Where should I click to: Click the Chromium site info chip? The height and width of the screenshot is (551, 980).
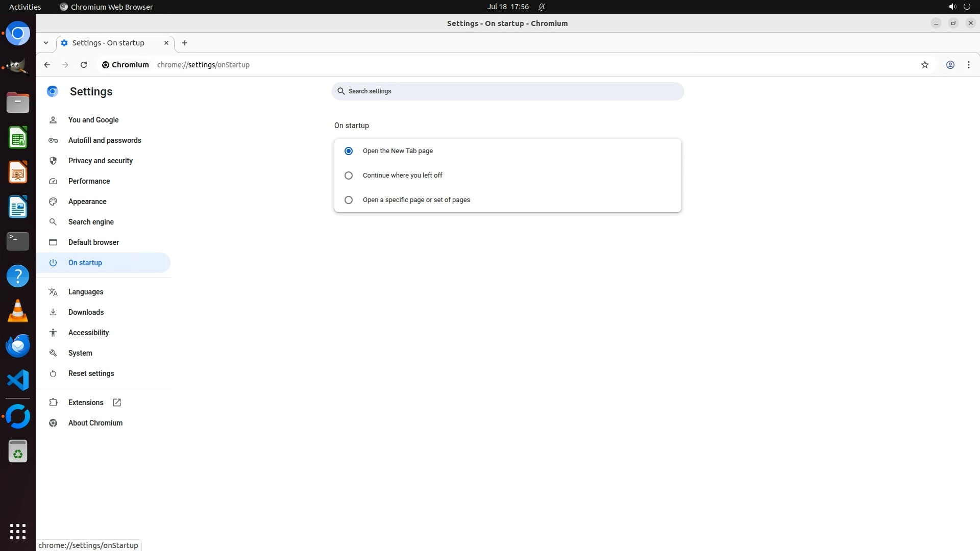pos(126,65)
